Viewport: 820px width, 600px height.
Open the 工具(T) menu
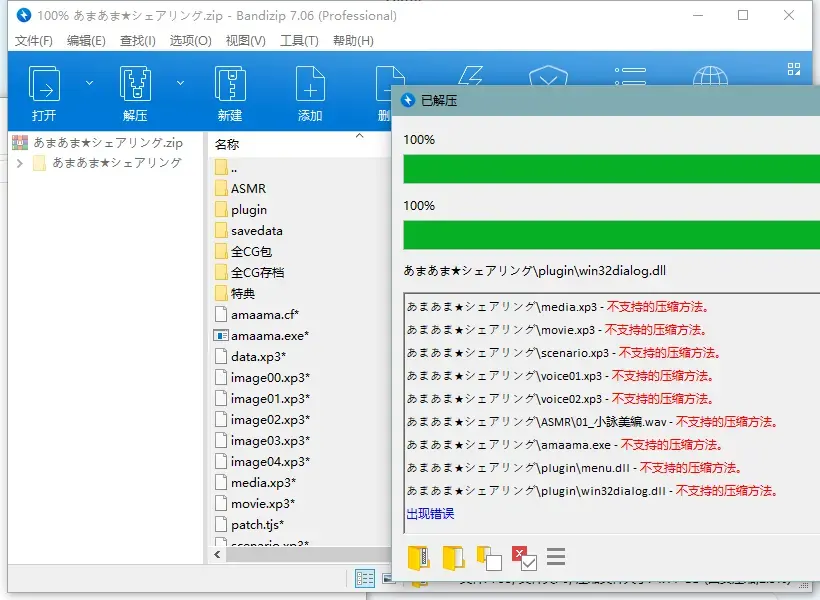pyautogui.click(x=299, y=41)
